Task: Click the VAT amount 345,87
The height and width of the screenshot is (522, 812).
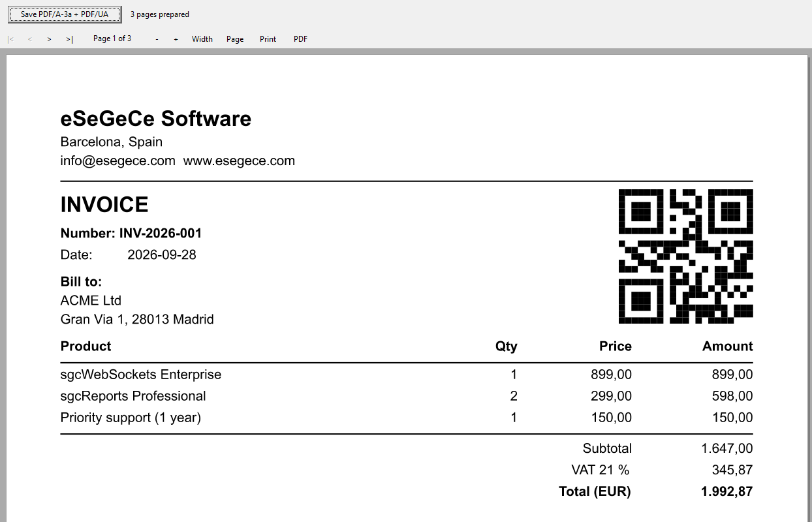Action: (732, 470)
